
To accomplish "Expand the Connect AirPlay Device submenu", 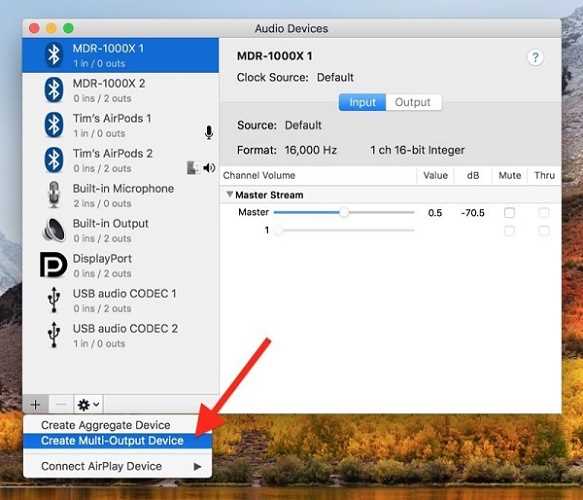I will pyautogui.click(x=117, y=466).
